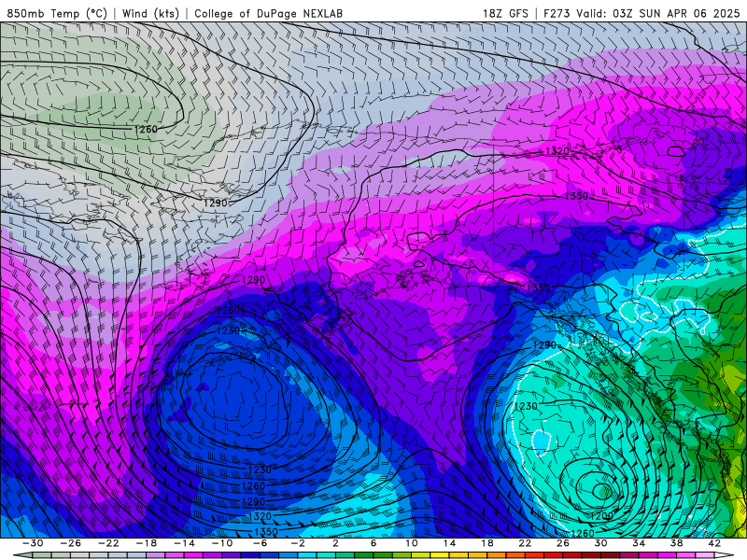Screen dimensions: 747x560
Task: Click the 14 color bar label
Action: pyautogui.click(x=449, y=543)
